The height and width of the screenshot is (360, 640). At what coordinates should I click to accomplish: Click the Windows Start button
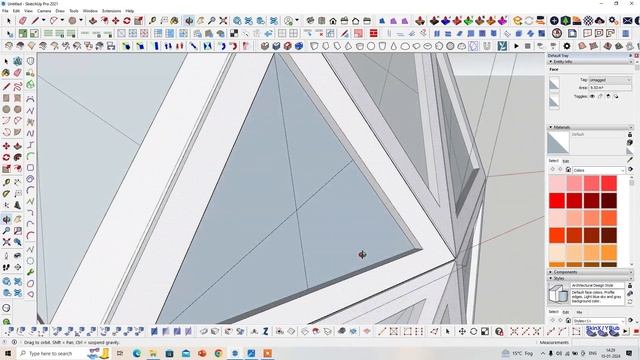click(7, 353)
